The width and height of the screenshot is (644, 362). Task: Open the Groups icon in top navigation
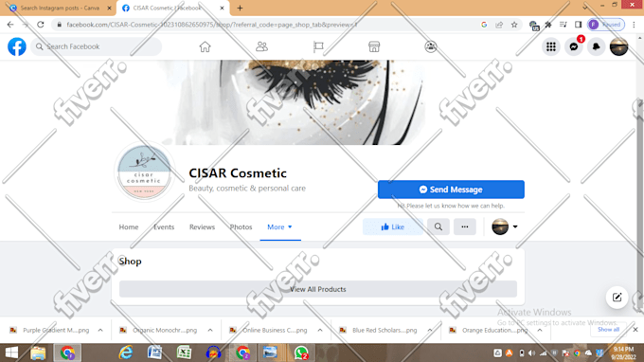(430, 46)
